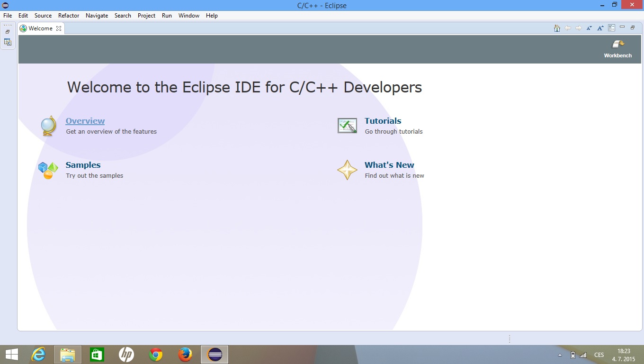
Task: Open the Tutorials link
Action: click(x=383, y=121)
